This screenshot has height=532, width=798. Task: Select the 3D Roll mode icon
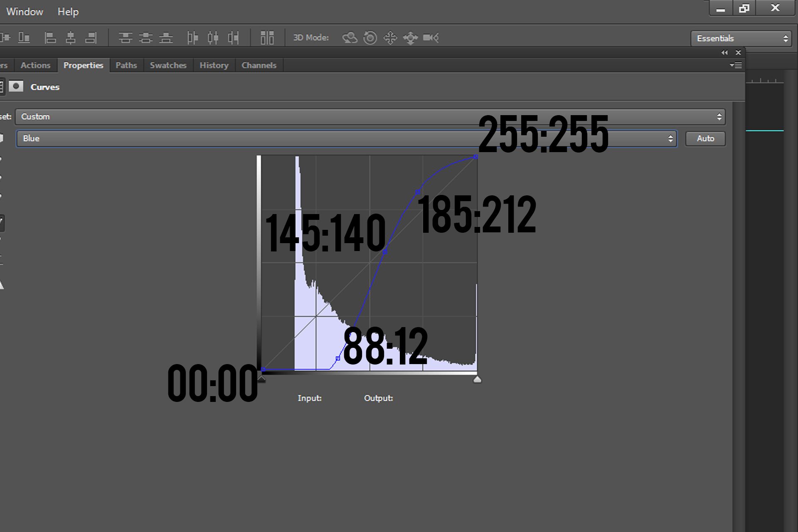point(370,38)
